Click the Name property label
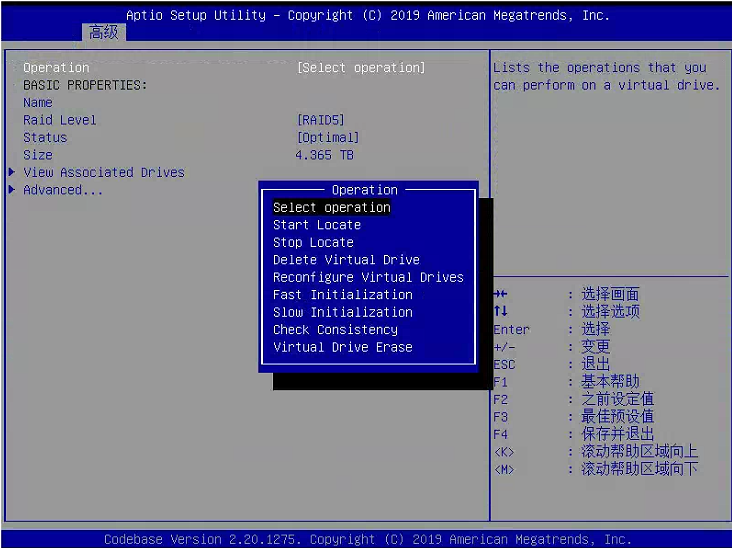 tap(38, 103)
